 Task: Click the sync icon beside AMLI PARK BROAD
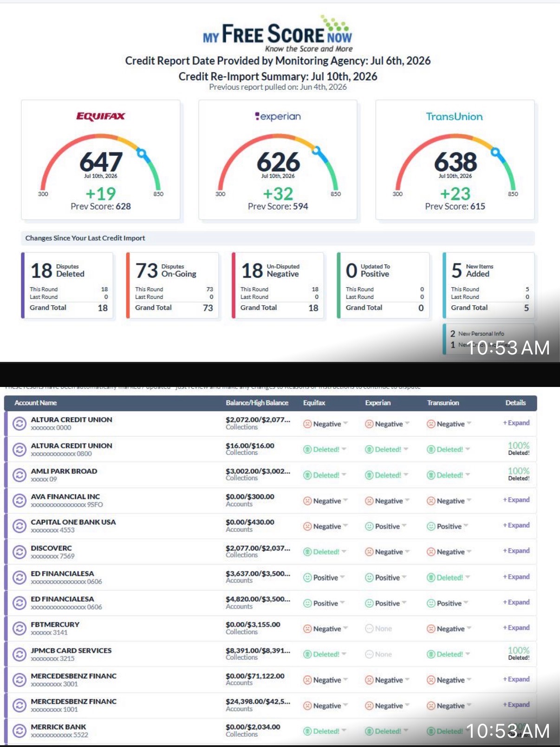(x=20, y=475)
